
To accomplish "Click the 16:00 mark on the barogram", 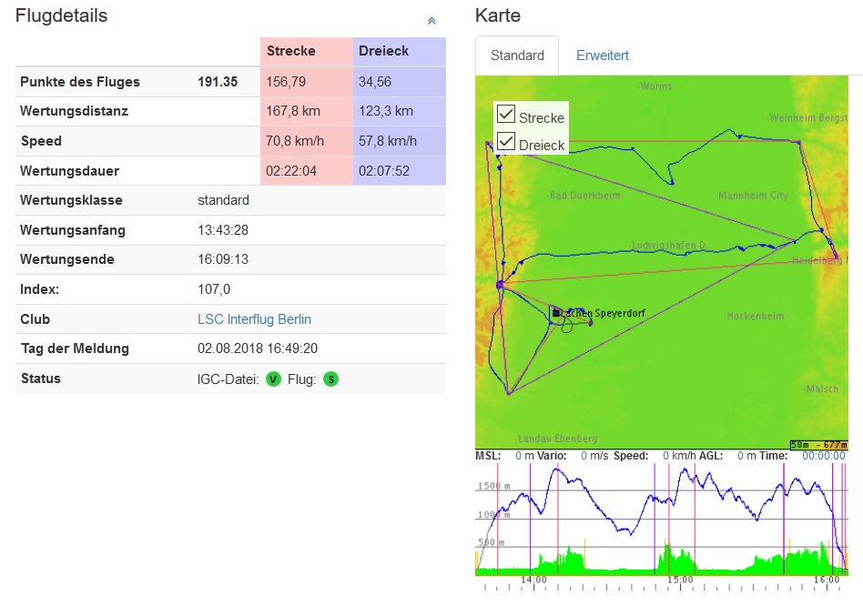I will [x=827, y=580].
